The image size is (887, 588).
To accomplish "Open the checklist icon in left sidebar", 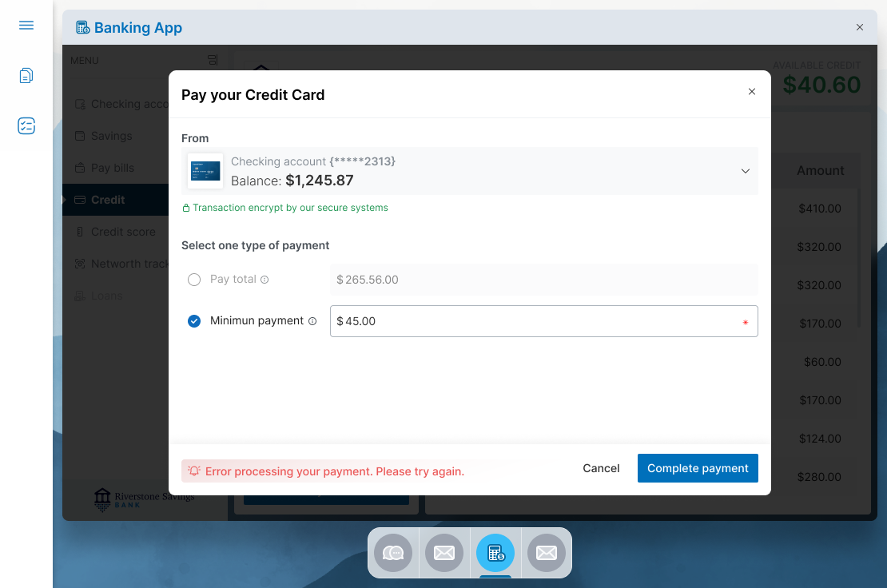I will click(x=26, y=125).
